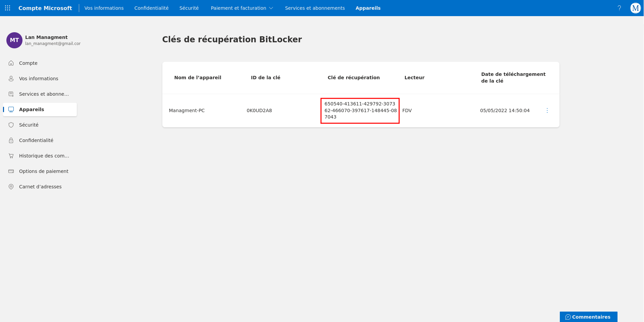
Task: Click the Lan Managment account name
Action: (46, 37)
